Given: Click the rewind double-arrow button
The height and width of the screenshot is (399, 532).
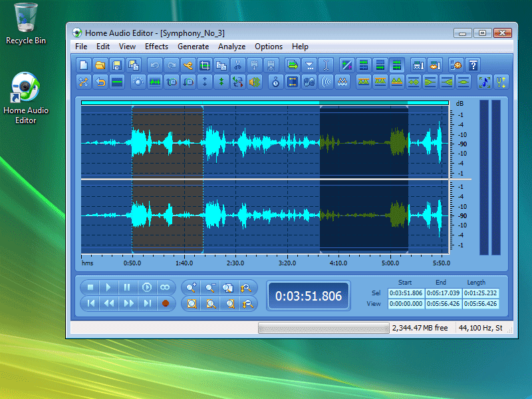Looking at the screenshot, I should [x=109, y=303].
